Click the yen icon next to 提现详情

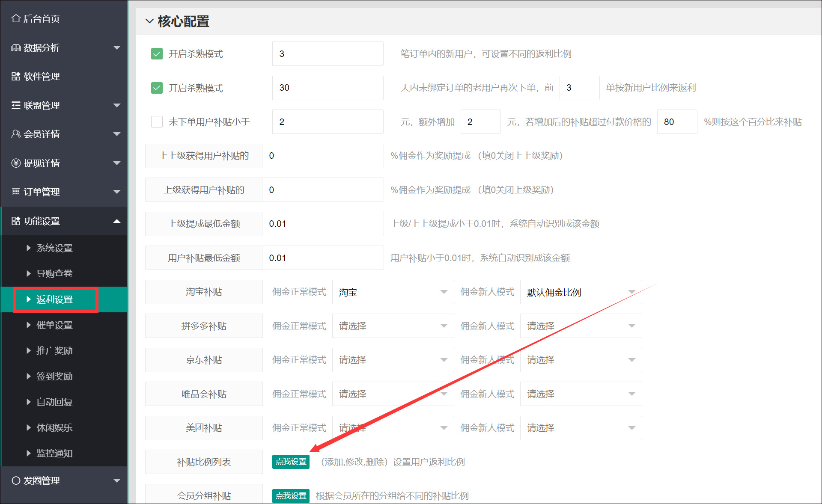(16, 163)
